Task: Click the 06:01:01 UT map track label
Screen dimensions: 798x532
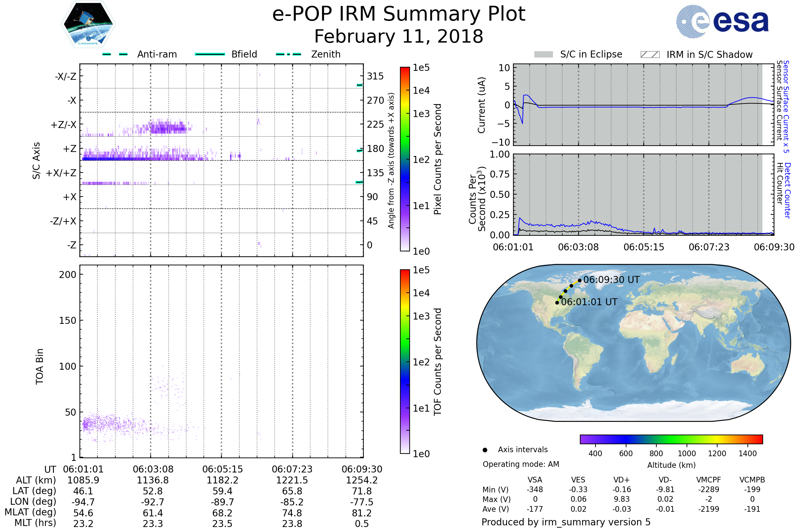Action: coord(589,302)
